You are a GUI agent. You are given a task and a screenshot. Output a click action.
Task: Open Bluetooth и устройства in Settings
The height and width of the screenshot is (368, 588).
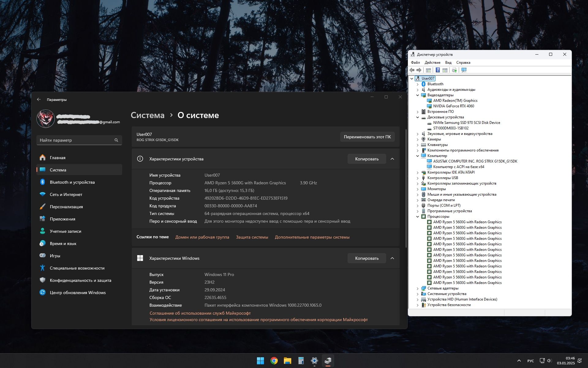click(79, 182)
